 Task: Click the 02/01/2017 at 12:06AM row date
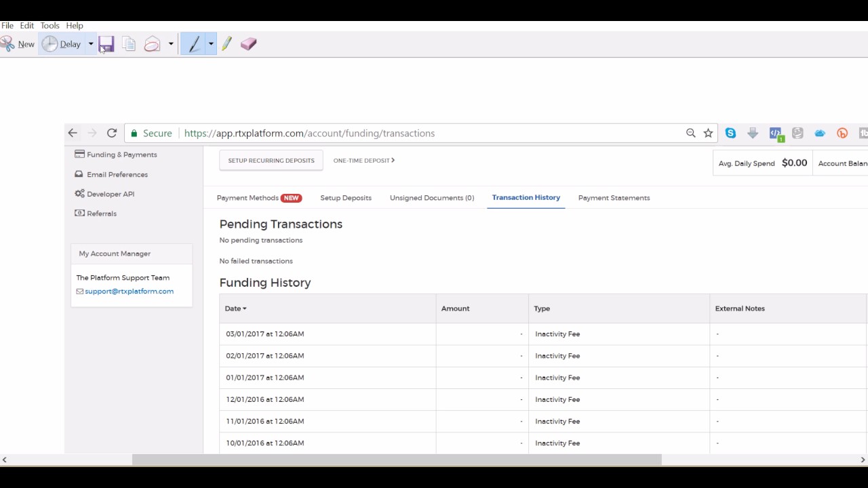pos(265,356)
